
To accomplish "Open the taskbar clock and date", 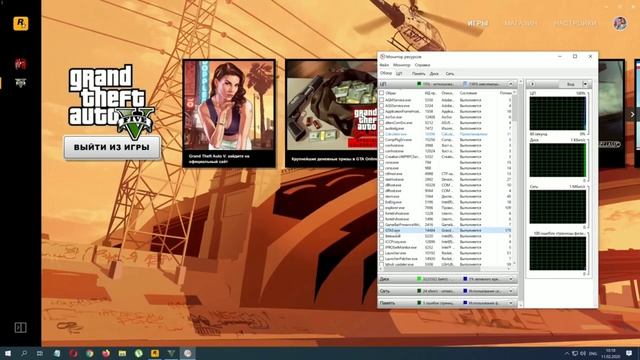I will [x=611, y=353].
